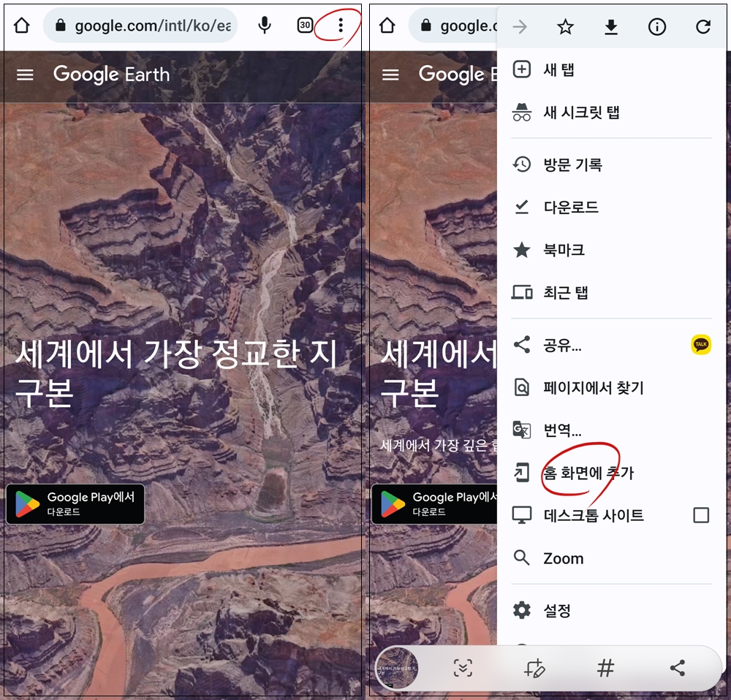Open screenshot preview thumbnail

[x=397, y=669]
